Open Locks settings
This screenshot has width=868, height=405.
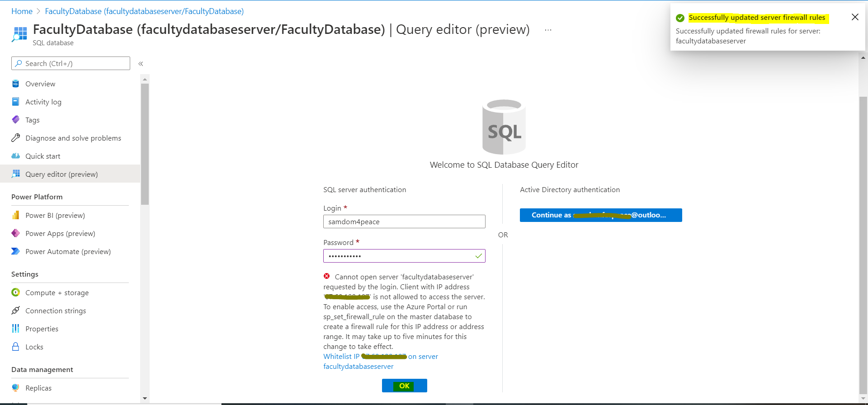(70, 347)
